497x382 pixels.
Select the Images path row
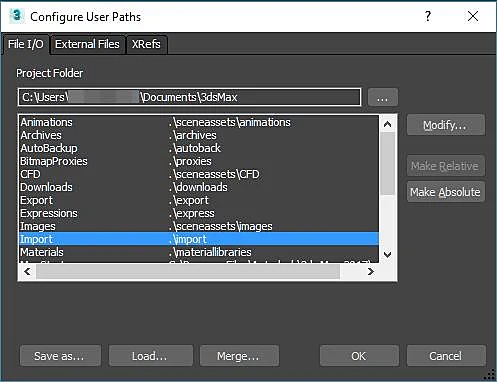(199, 226)
